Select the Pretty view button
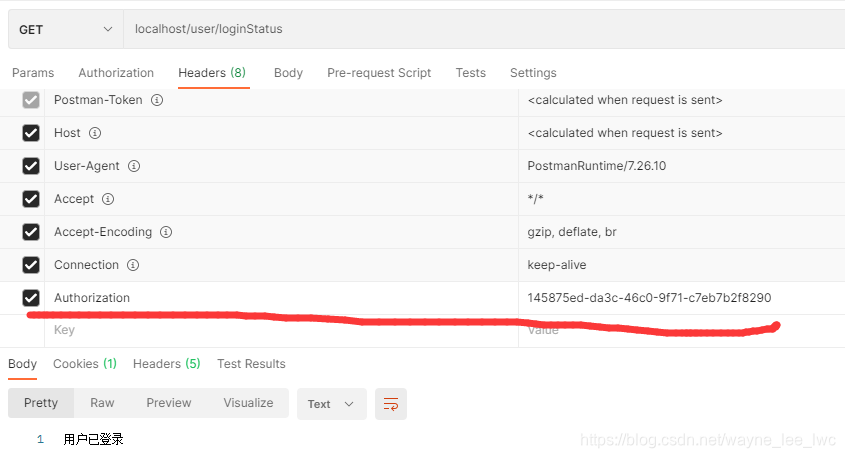The height and width of the screenshot is (458, 845). point(41,403)
